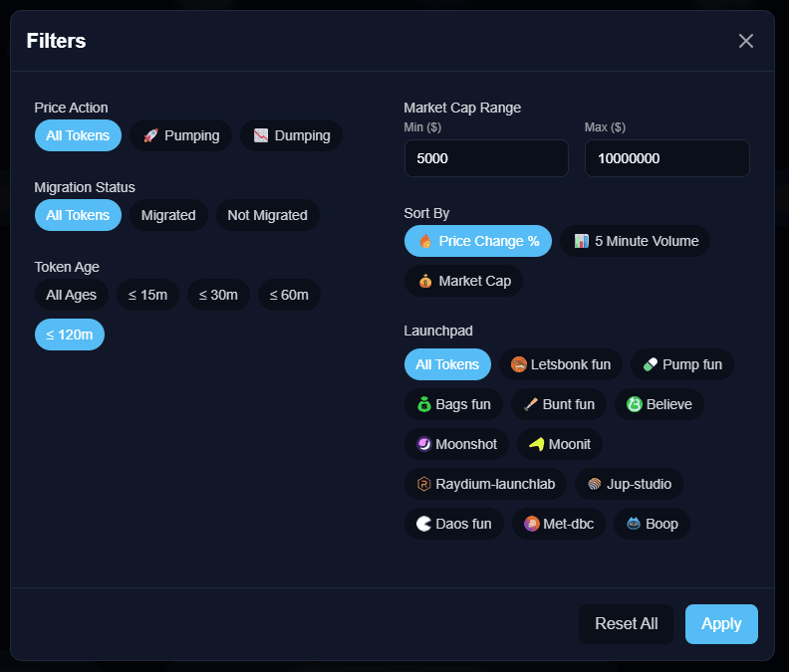Close the Filters dialog
789x672 pixels.
(746, 41)
